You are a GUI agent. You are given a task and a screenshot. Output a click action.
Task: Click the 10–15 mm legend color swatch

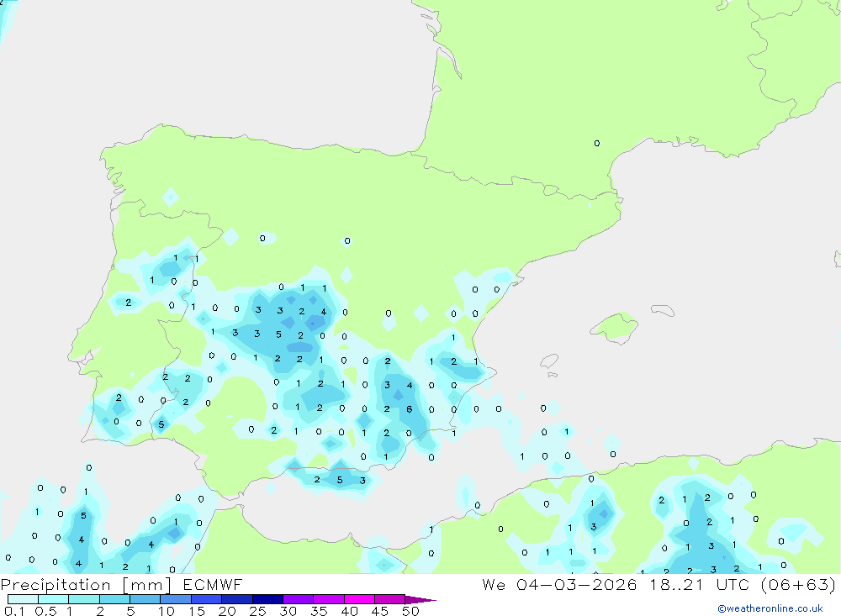(x=176, y=599)
